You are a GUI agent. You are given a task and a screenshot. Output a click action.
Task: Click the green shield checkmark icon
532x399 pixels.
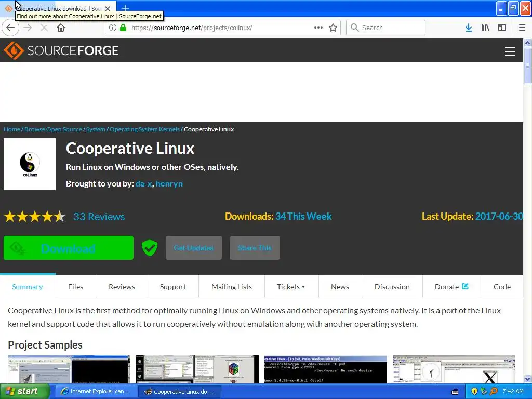[150, 248]
